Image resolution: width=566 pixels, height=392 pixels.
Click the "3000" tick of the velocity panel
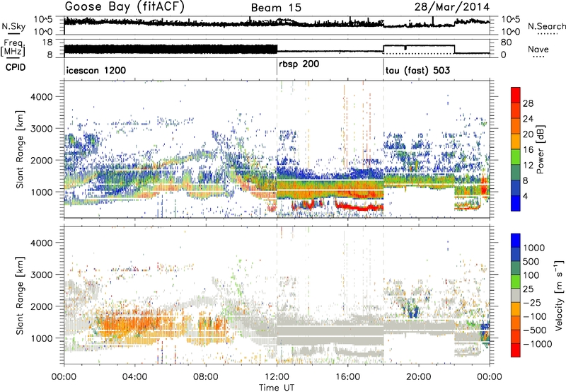pyautogui.click(x=41, y=275)
